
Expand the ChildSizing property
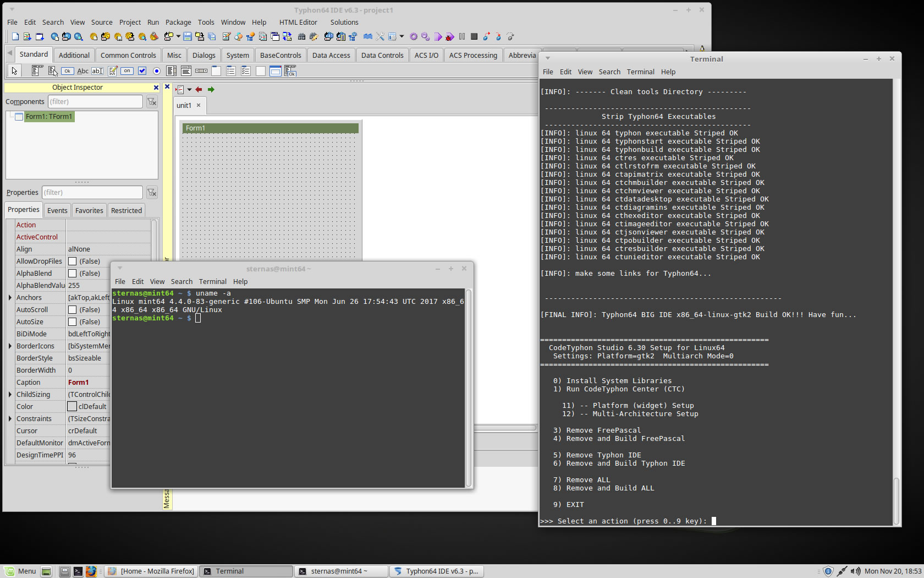(x=10, y=395)
